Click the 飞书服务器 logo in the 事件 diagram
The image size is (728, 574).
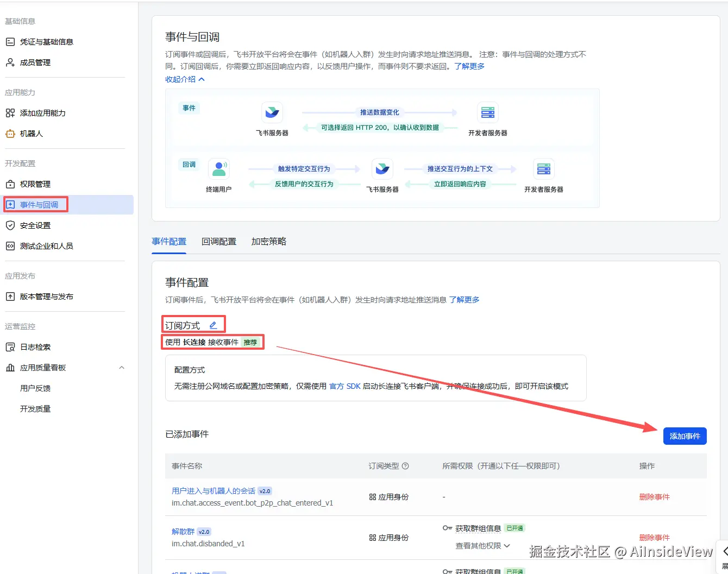click(x=272, y=112)
